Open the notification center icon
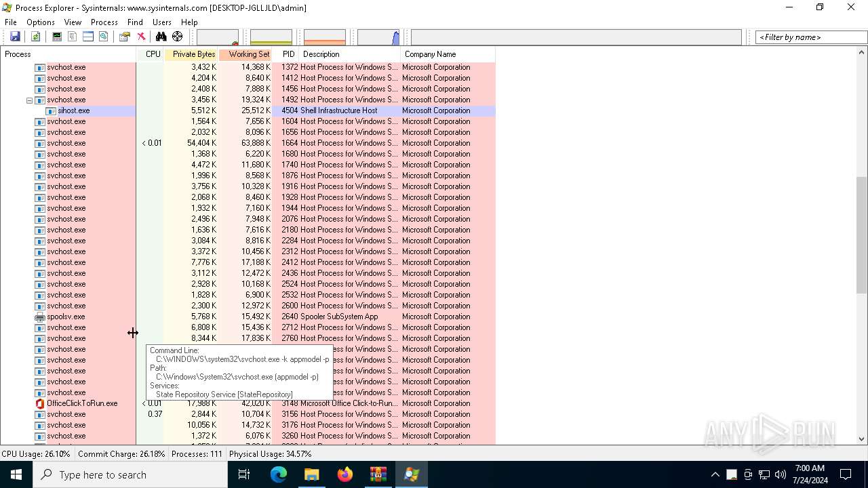The height and width of the screenshot is (488, 868). click(846, 474)
